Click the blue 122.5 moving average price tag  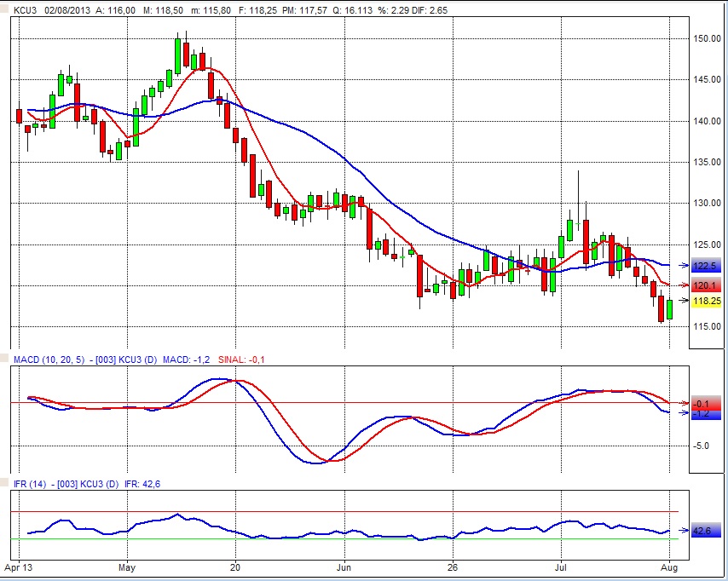(x=707, y=266)
